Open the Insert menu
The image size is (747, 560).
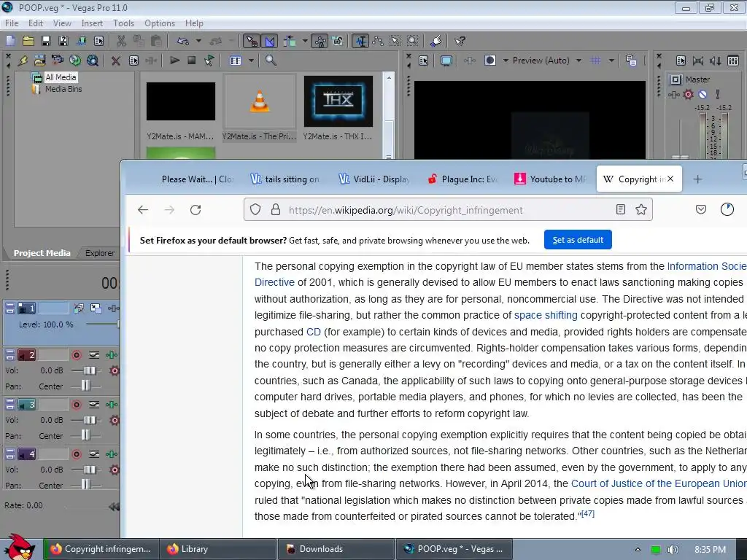92,23
